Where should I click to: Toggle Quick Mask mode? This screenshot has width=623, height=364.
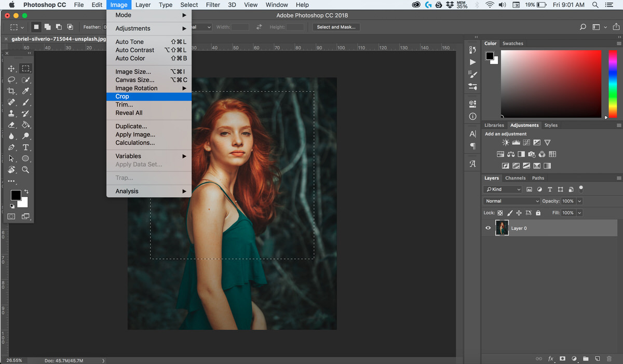(x=10, y=216)
